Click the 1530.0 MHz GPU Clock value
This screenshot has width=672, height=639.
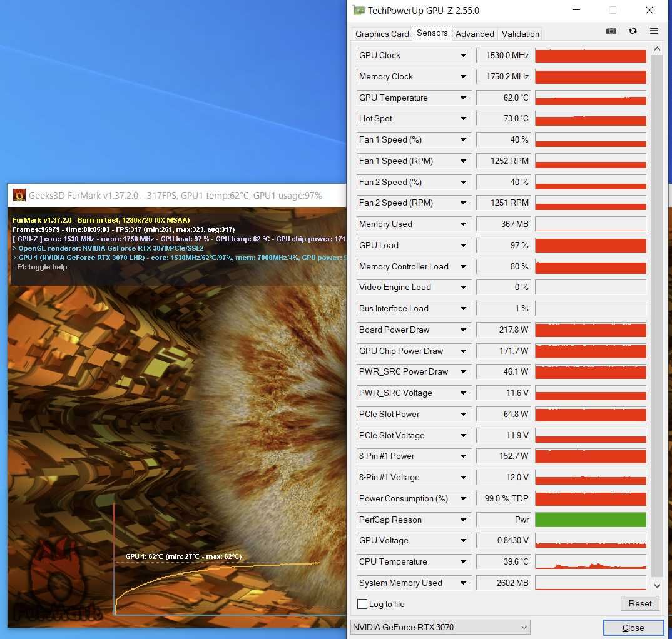tap(504, 55)
